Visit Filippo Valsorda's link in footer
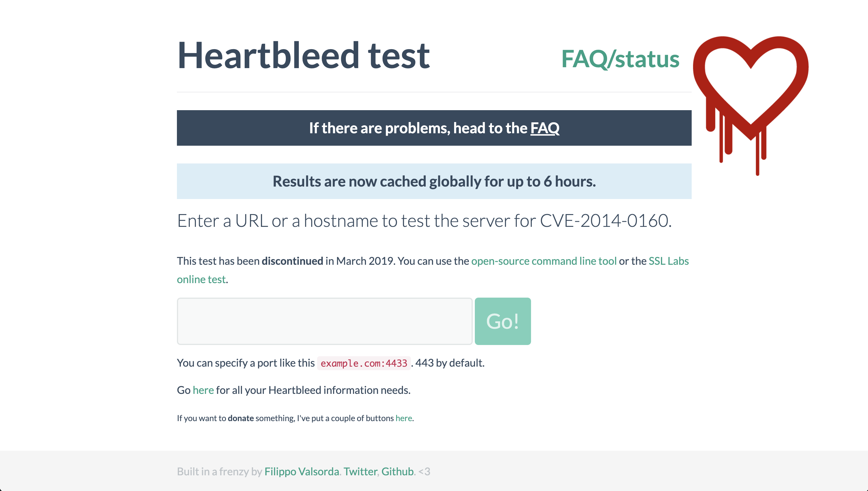This screenshot has height=491, width=868. pyautogui.click(x=301, y=471)
